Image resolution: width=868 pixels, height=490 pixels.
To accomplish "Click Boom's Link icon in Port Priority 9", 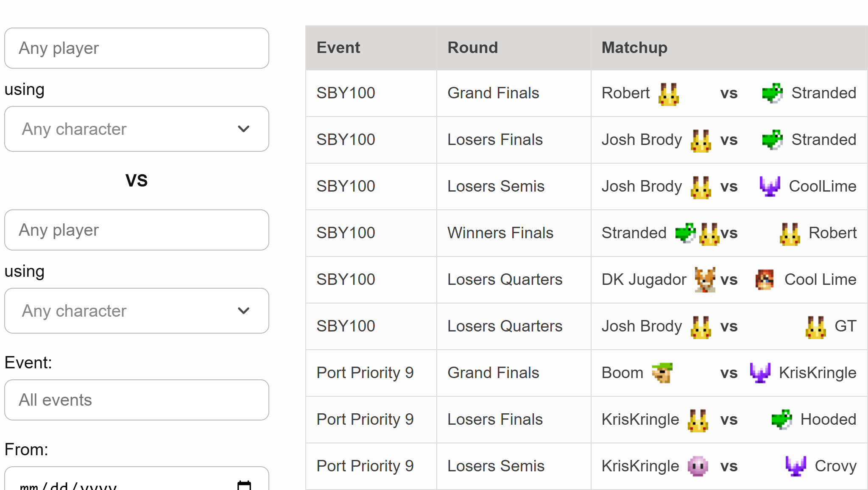I will tap(662, 373).
